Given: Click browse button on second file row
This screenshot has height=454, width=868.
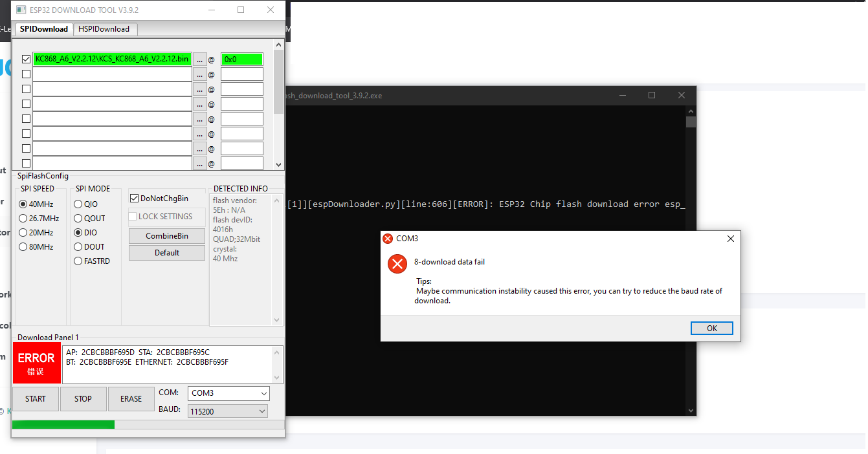Looking at the screenshot, I should (200, 74).
